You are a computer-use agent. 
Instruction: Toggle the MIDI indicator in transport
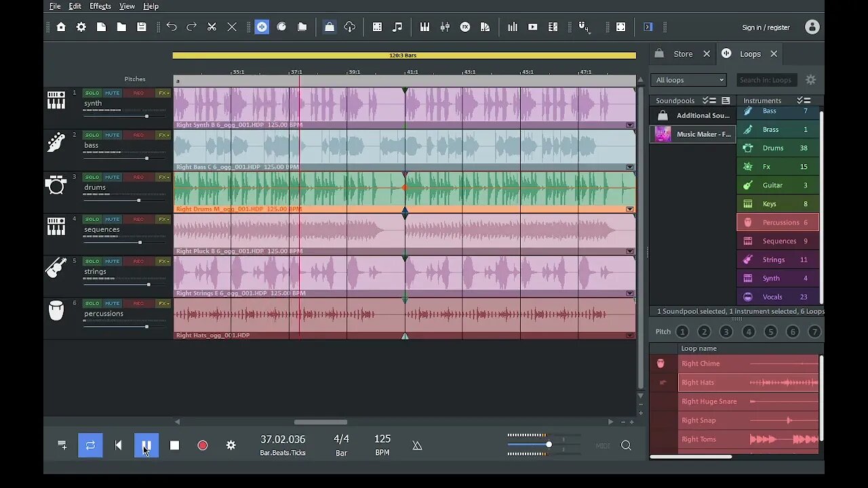pos(602,445)
